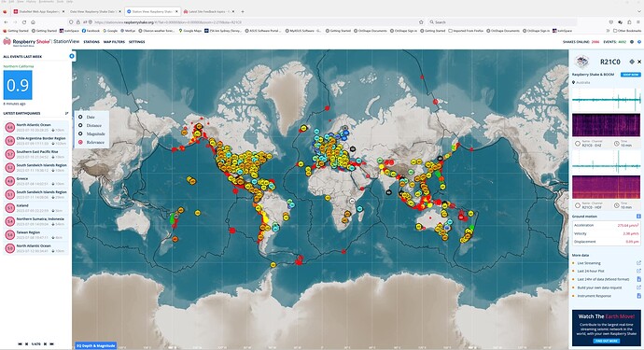Screen dimensions: 644x350
Task: Click the Find Out More button
Action: pos(607,341)
